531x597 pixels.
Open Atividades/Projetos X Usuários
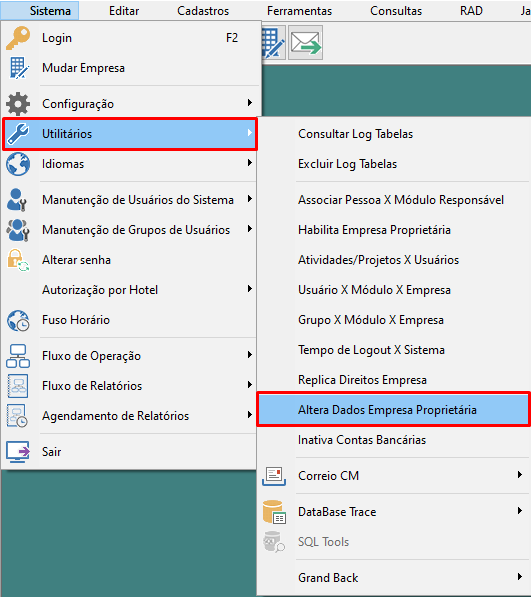coord(378,260)
